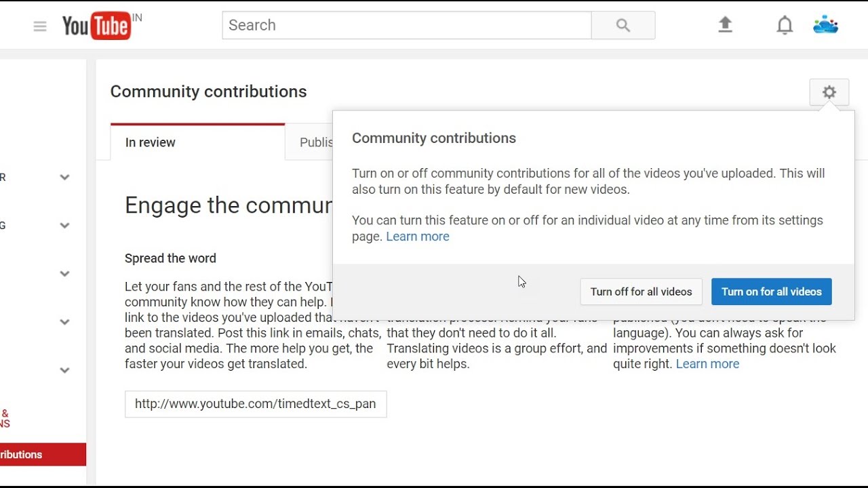Open Learn more link in popup
868x488 pixels.
click(418, 237)
